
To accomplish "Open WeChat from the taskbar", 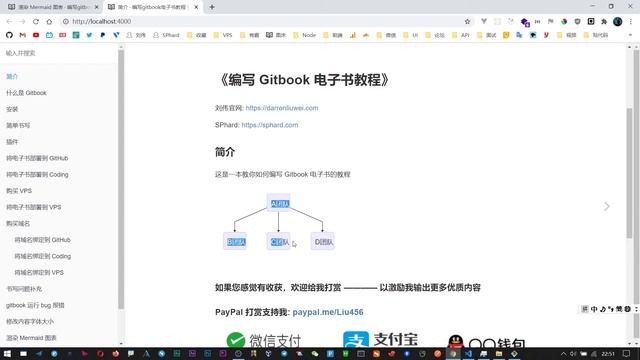I will click(315, 353).
